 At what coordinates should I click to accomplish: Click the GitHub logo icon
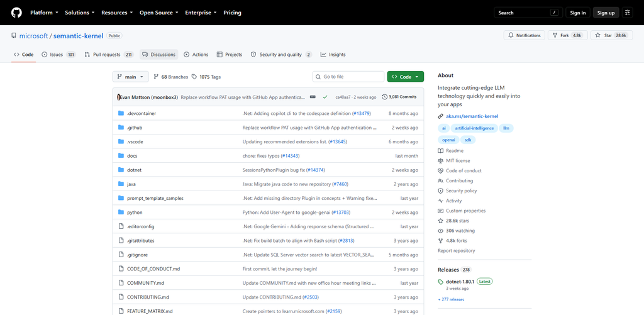point(16,13)
